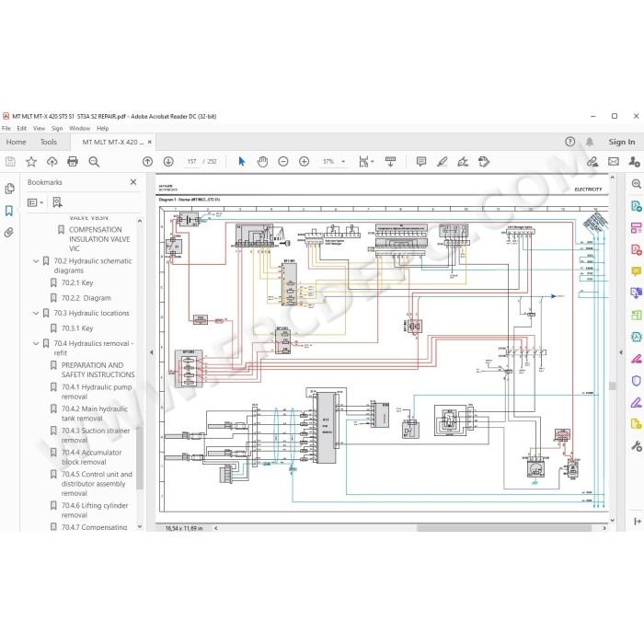Viewport: 644px width, 644px height.
Task: Click the Print file icon
Action: coord(73,161)
